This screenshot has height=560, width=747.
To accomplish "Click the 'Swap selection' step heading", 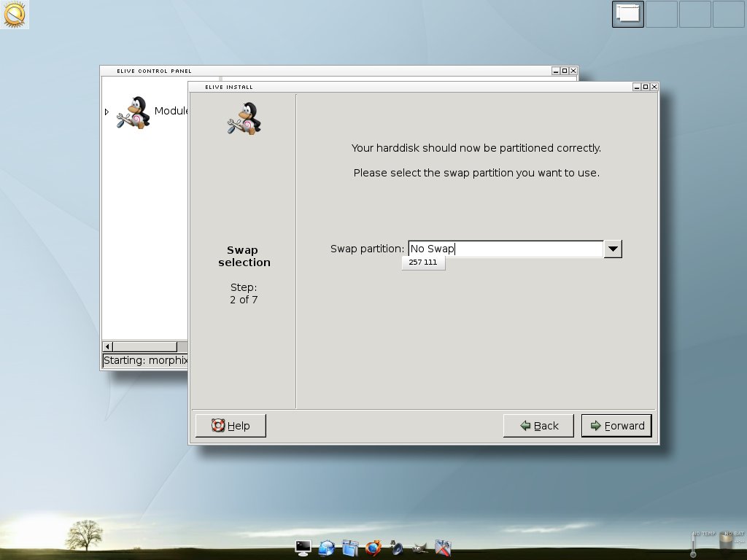I will pos(244,256).
